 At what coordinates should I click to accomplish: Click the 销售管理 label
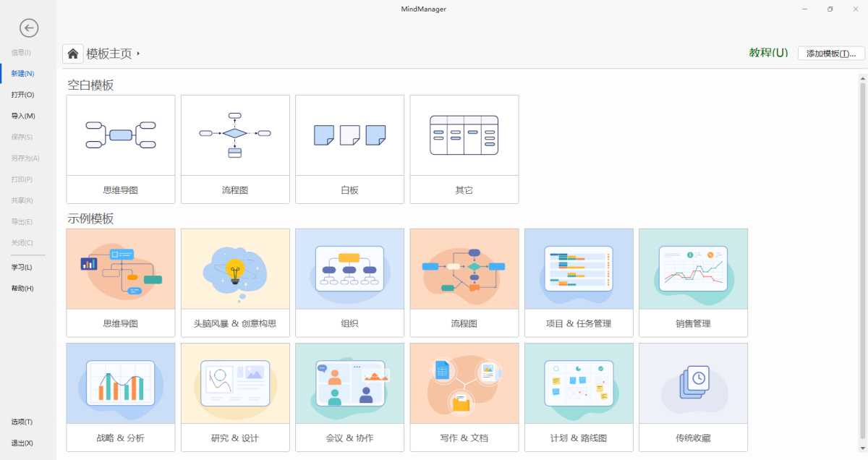click(x=693, y=323)
